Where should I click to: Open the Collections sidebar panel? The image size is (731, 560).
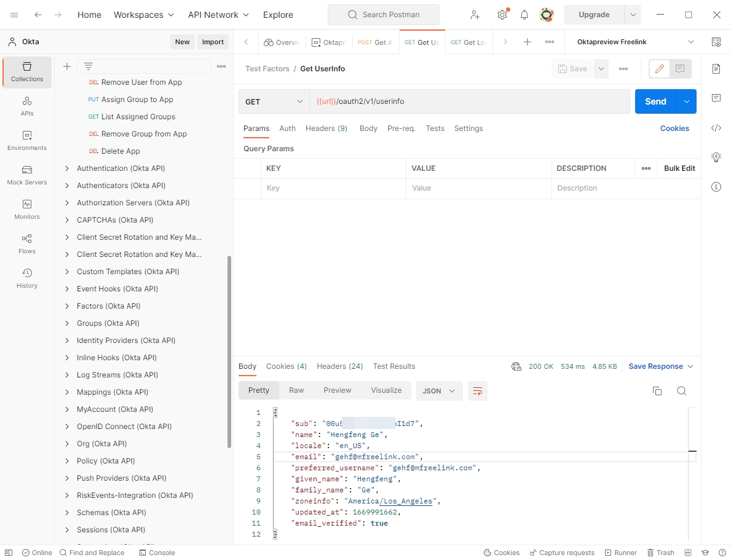tap(27, 72)
